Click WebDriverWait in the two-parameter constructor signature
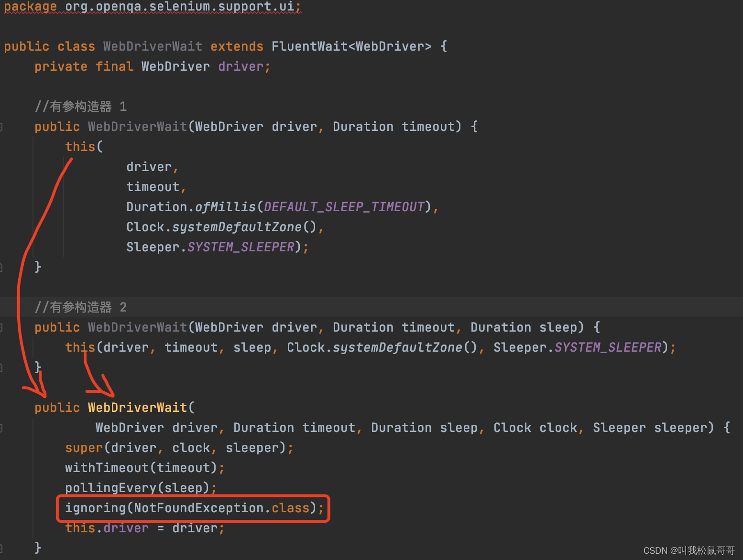Viewport: 743px width, 560px height. click(x=137, y=127)
